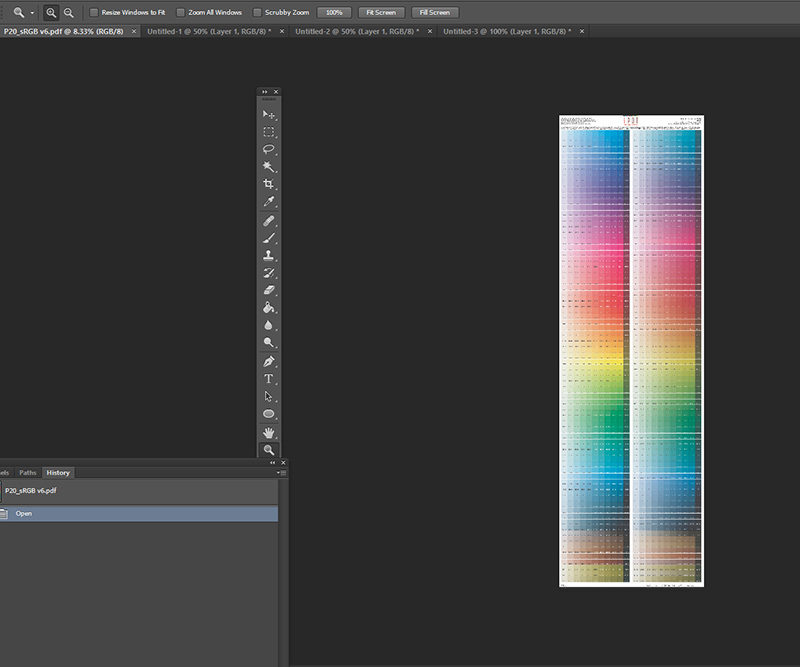
Task: Click the Fit Screen button
Action: [x=380, y=13]
